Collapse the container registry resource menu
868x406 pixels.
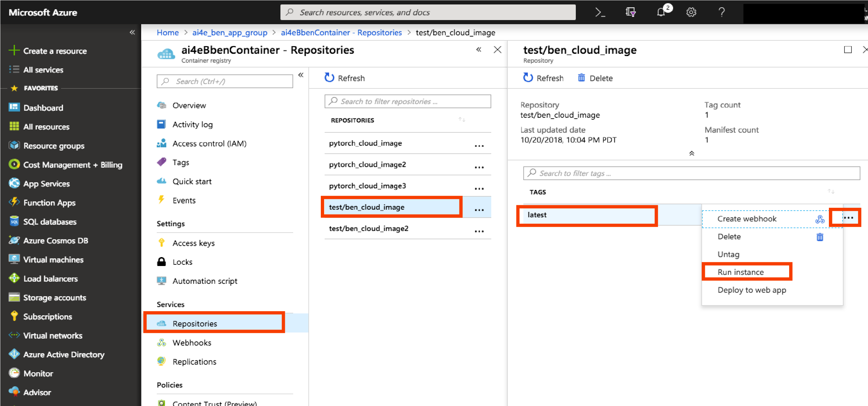tap(300, 75)
